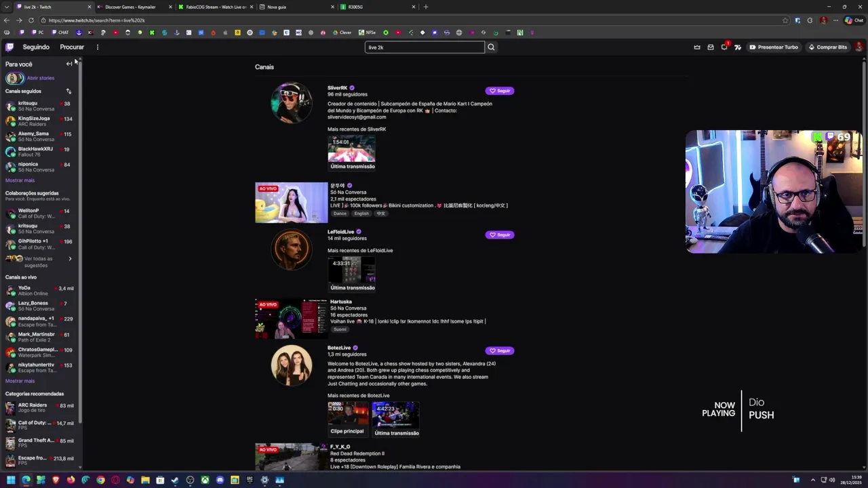
Task: Collapse the Para você sidebar
Action: tap(69, 64)
